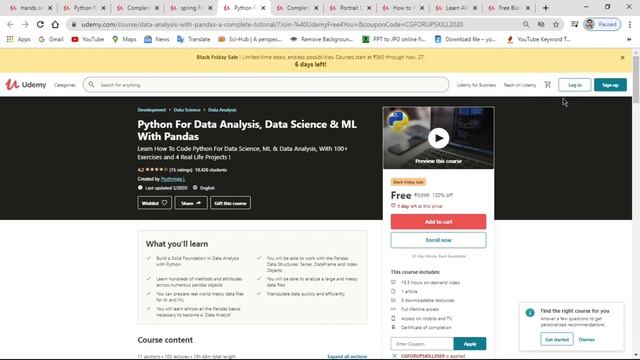Open a new browser tab

(546, 8)
